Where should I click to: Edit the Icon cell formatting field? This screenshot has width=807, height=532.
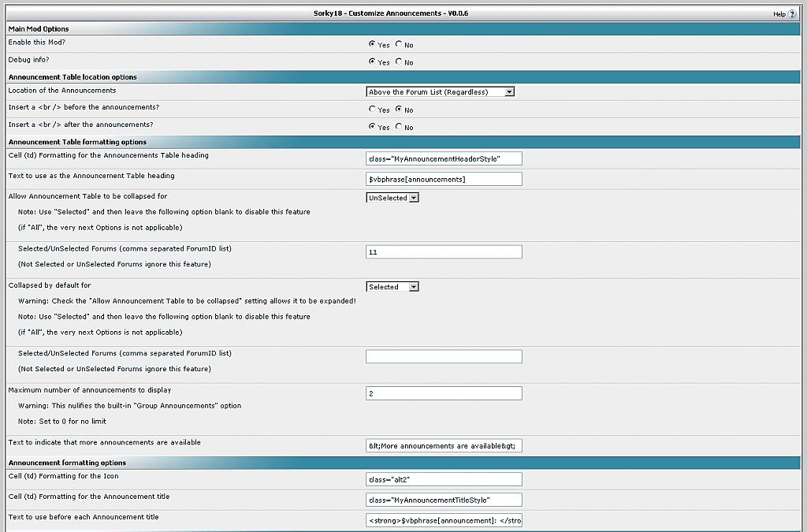pos(443,479)
